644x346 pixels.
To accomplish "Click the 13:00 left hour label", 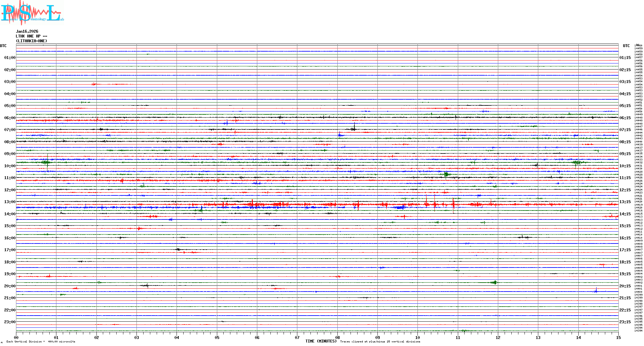I will coord(10,202).
